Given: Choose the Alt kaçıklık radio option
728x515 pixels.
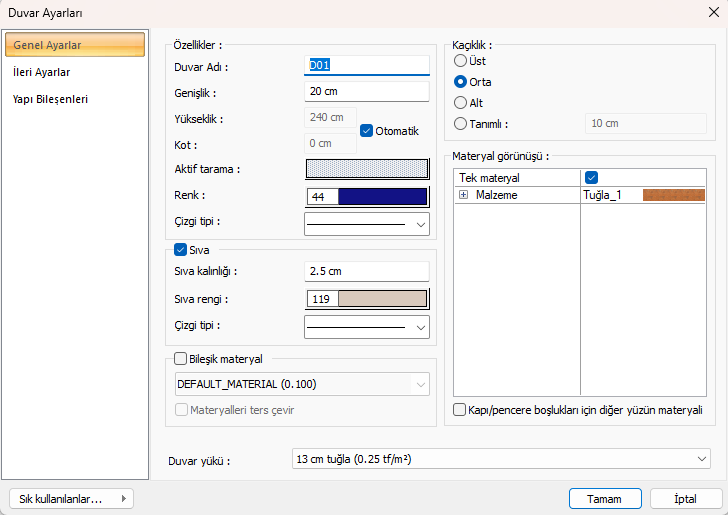Looking at the screenshot, I should 461,103.
